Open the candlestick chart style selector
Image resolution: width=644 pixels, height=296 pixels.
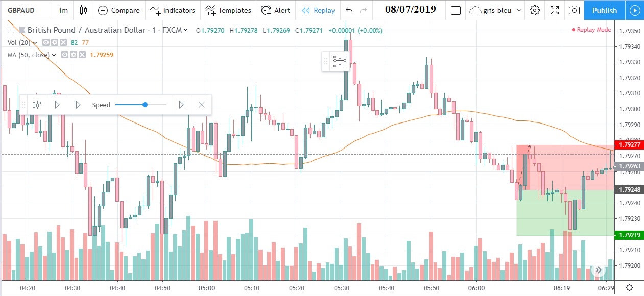pyautogui.click(x=84, y=10)
